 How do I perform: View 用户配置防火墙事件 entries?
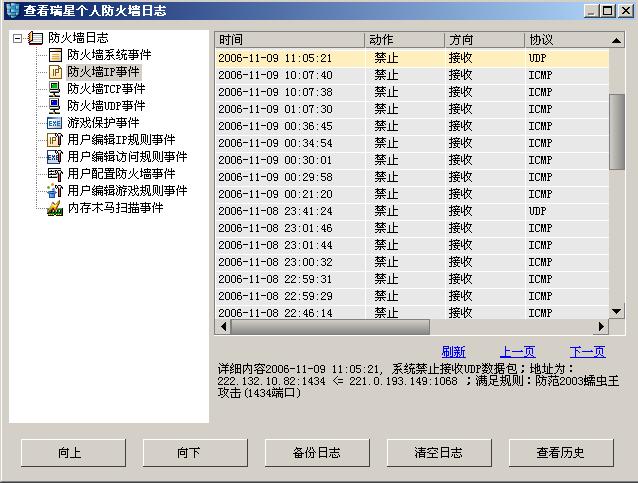tap(121, 174)
